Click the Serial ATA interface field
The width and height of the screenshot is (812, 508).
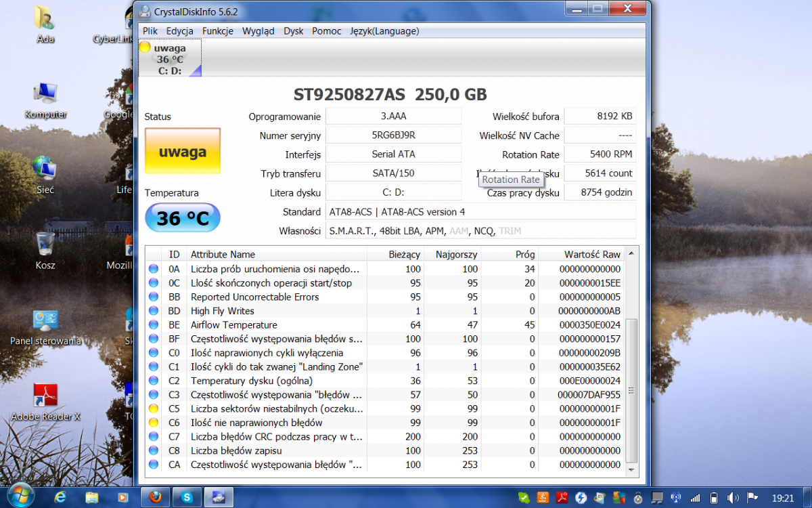[394, 154]
